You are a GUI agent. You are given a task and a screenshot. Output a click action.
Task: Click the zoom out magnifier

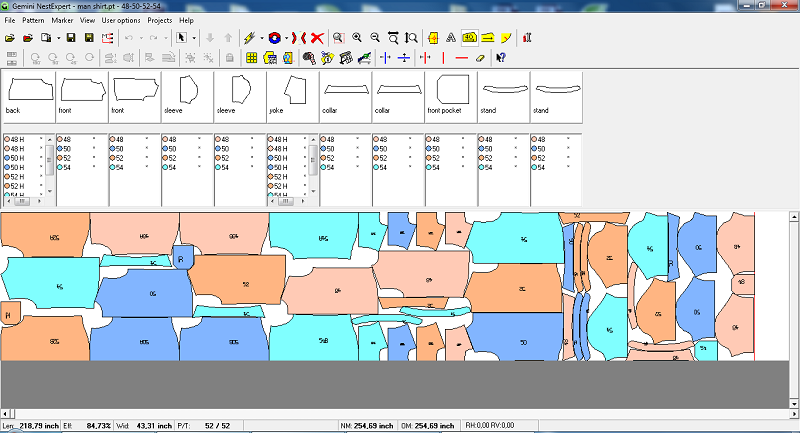pyautogui.click(x=375, y=38)
